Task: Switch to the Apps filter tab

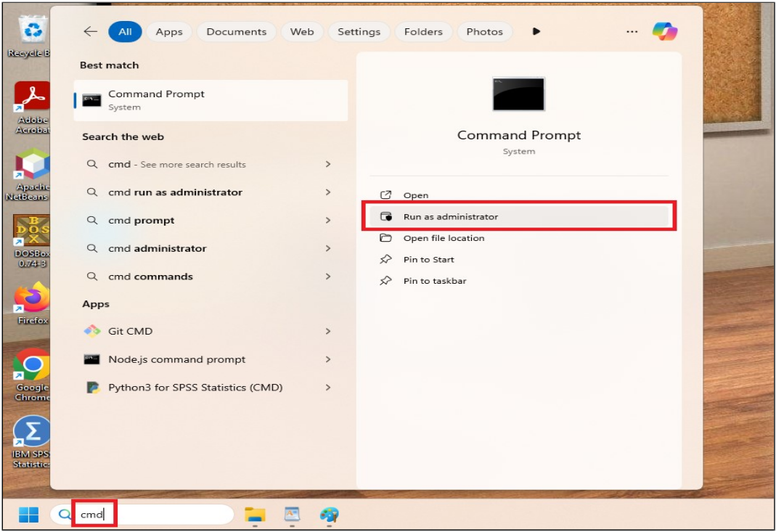Action: coord(169,32)
